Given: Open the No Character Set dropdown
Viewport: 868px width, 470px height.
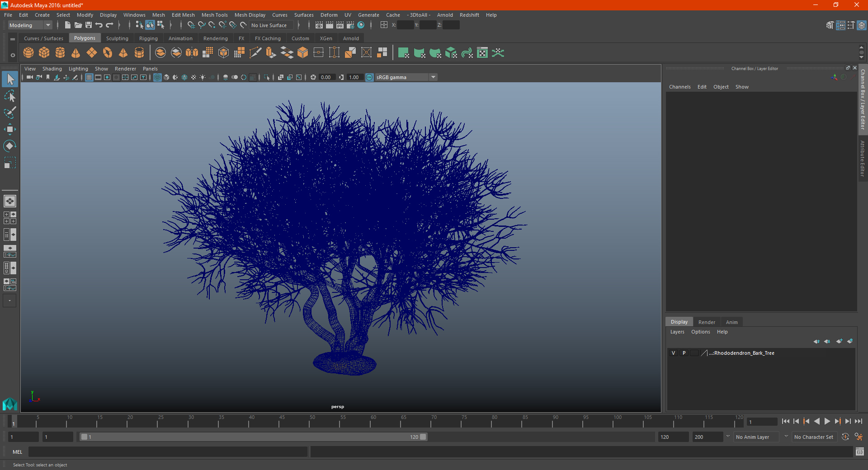Looking at the screenshot, I should [x=814, y=437].
